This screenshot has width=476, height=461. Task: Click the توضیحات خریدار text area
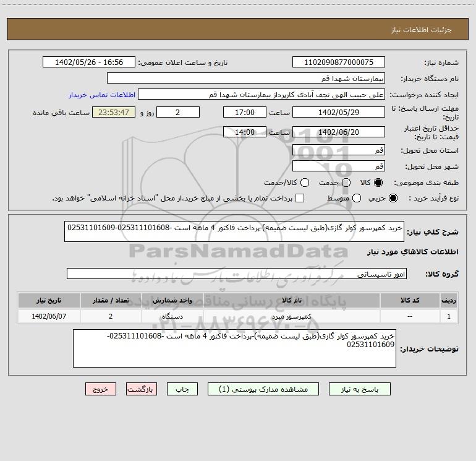234,348
